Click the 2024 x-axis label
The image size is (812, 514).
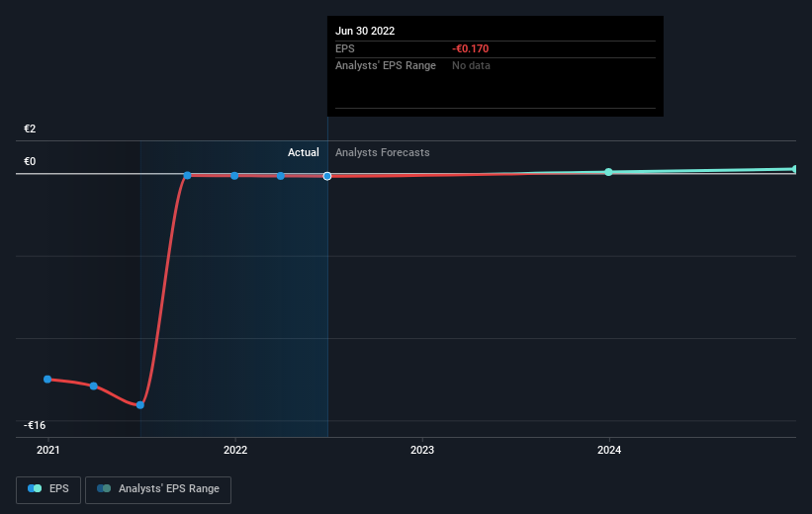pyautogui.click(x=609, y=450)
